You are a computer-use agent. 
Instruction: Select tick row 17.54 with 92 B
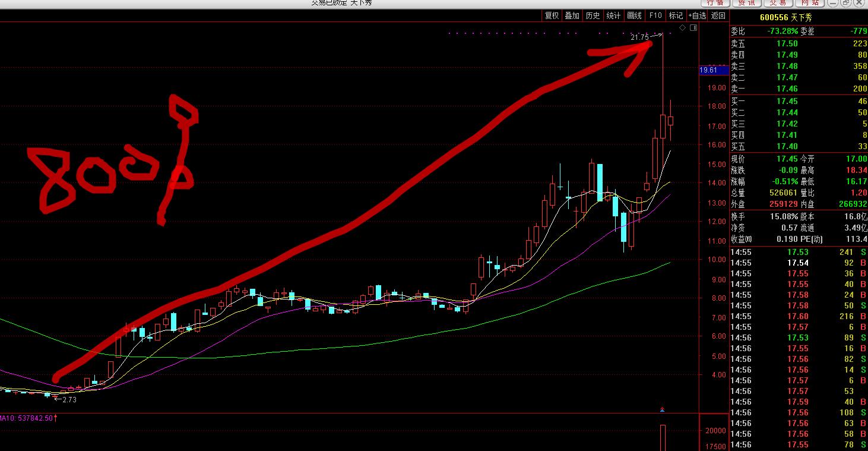[799, 263]
